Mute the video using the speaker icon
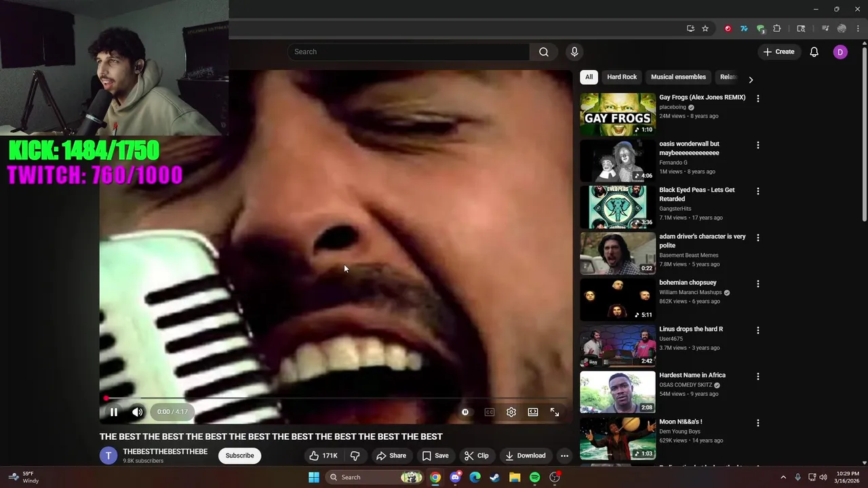 (x=137, y=412)
